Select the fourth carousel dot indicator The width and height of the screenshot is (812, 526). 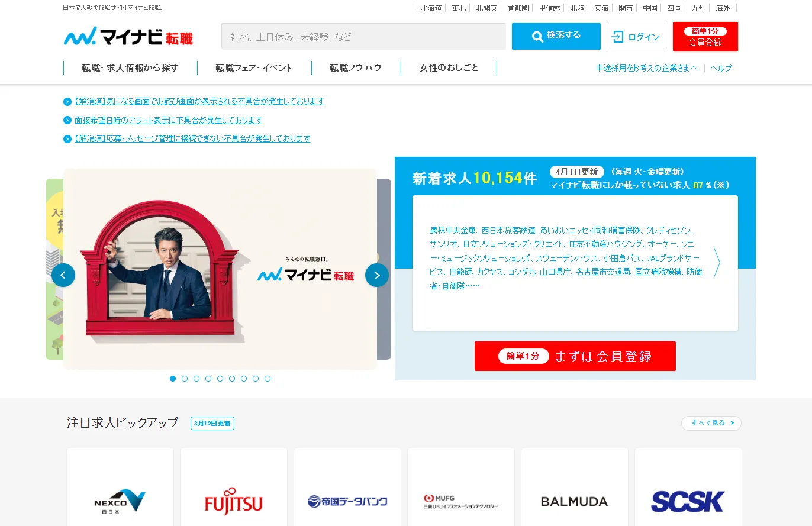tap(208, 379)
